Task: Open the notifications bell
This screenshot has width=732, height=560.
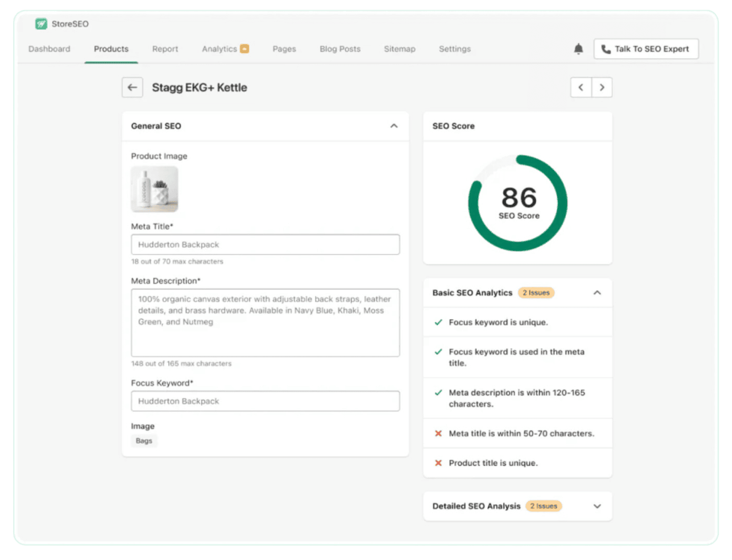Action: (x=578, y=49)
